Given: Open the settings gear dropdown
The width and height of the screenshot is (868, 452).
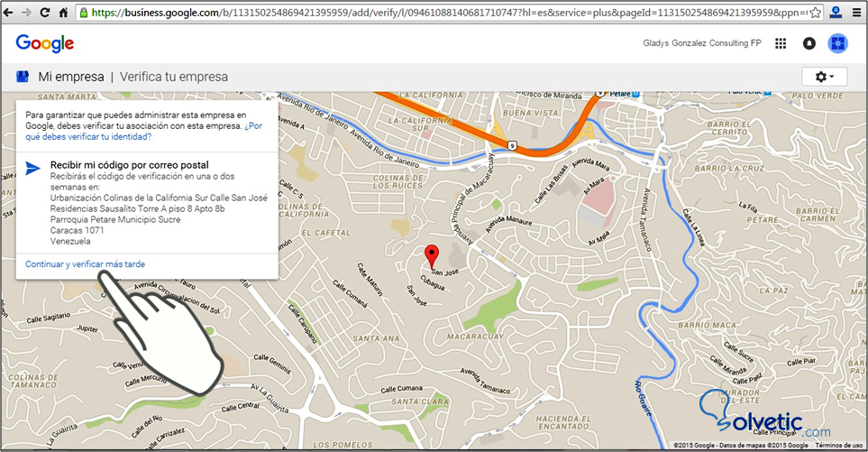Looking at the screenshot, I should 824,77.
